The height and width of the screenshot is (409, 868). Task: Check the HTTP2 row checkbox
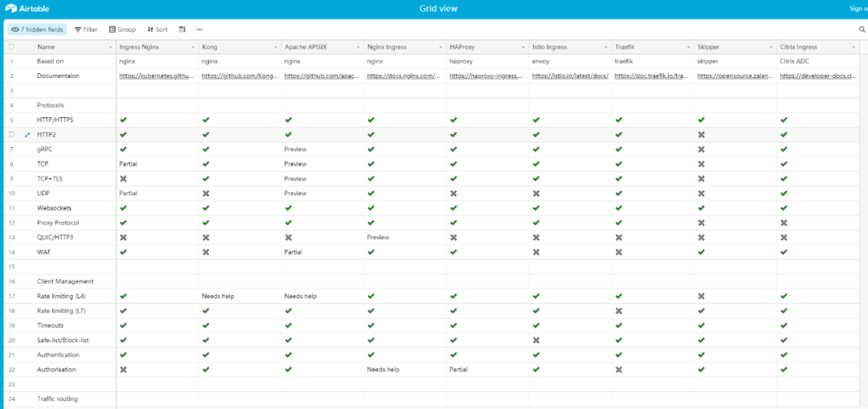[11, 134]
